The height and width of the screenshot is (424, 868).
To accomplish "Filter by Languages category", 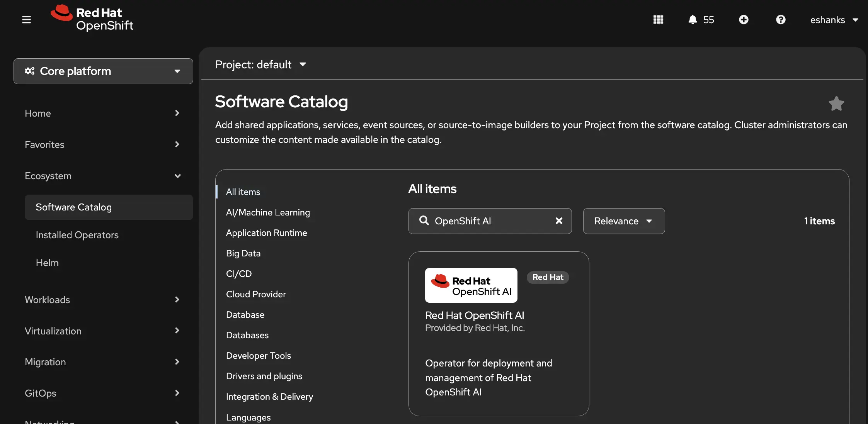I will pyautogui.click(x=248, y=417).
